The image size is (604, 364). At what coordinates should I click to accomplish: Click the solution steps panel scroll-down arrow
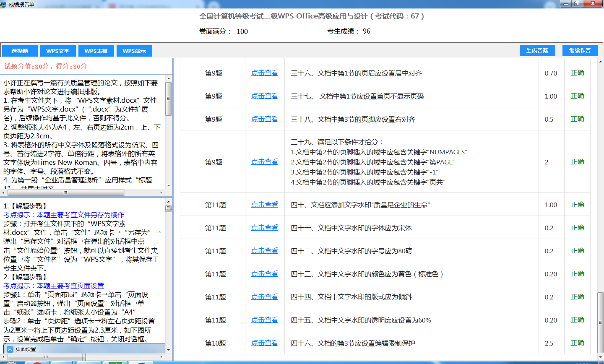coord(169,350)
